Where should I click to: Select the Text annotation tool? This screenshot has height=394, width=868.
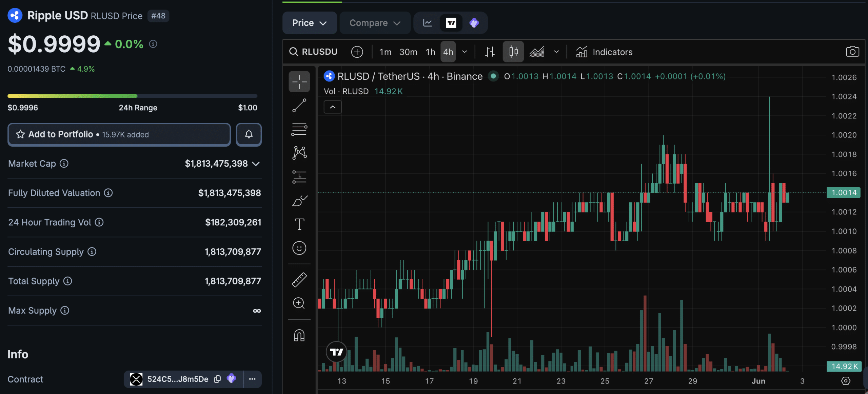click(x=299, y=224)
